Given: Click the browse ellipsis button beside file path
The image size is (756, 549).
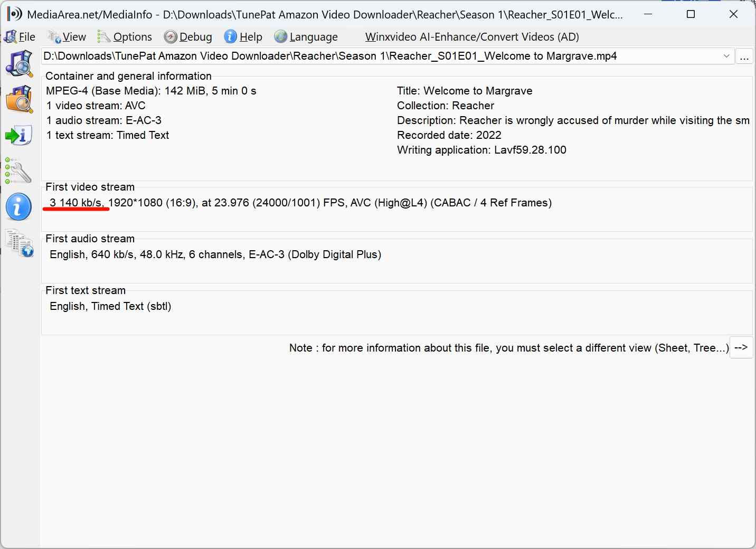Looking at the screenshot, I should (x=744, y=56).
